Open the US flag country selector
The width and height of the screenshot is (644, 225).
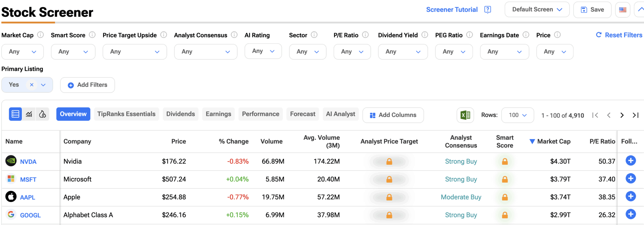(622, 10)
